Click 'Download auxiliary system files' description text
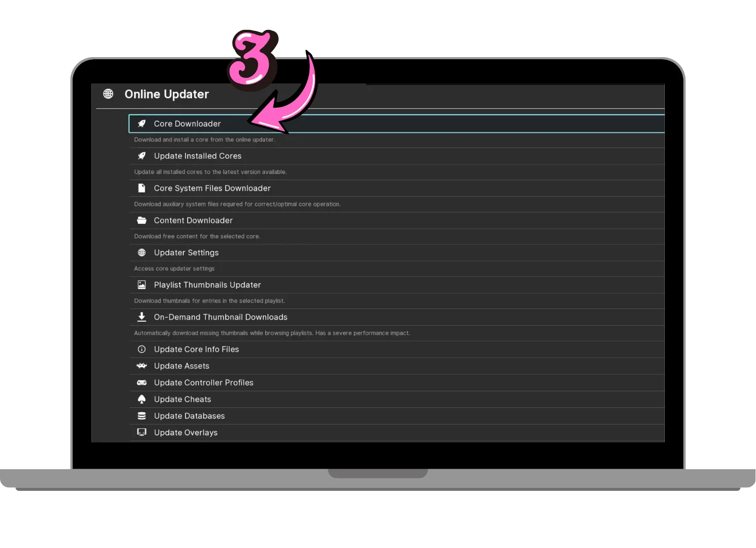This screenshot has height=548, width=756. [237, 204]
